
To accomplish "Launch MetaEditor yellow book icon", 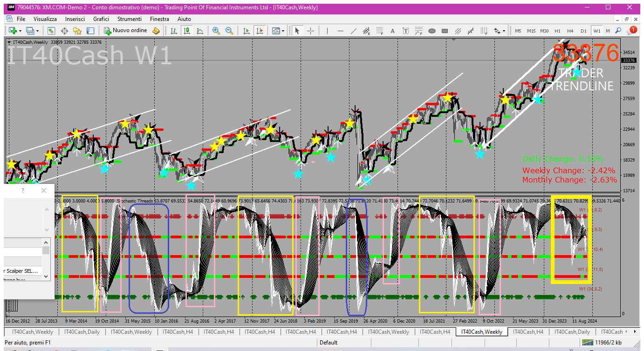I will click(x=156, y=31).
